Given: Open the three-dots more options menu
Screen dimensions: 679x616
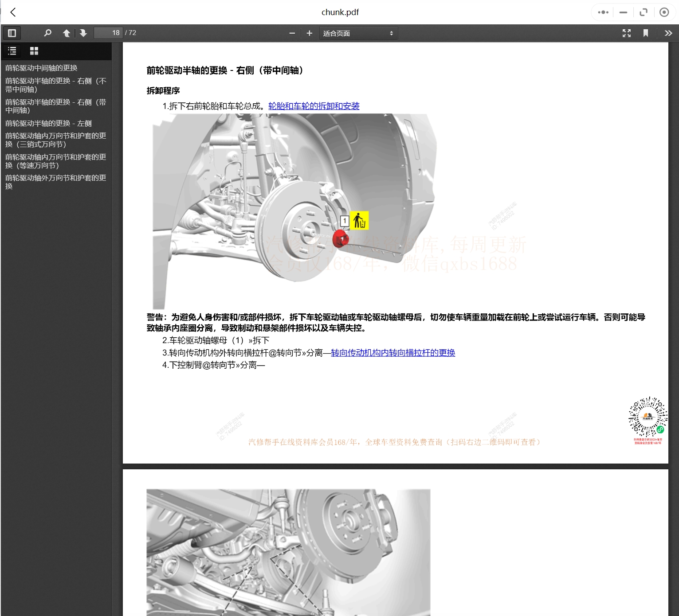Looking at the screenshot, I should pyautogui.click(x=603, y=12).
